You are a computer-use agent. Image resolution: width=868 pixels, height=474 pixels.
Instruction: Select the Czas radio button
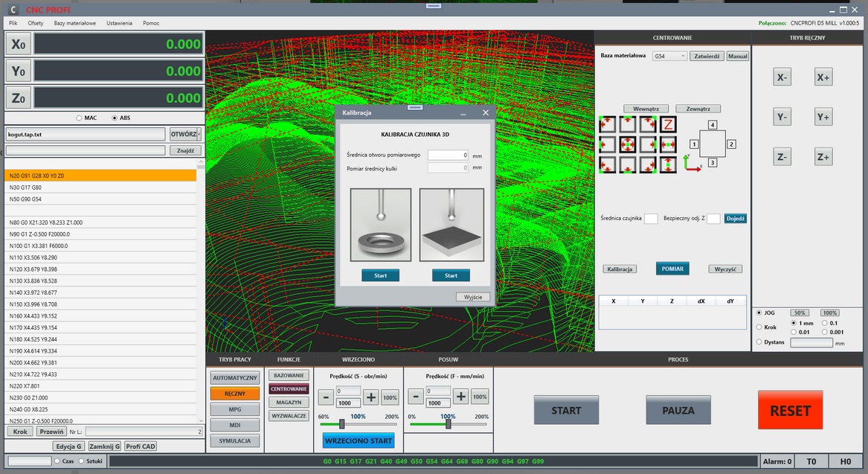pos(57,461)
